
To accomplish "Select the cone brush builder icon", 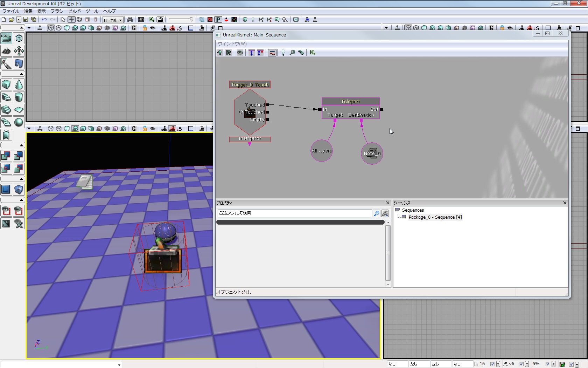I will pos(19,84).
